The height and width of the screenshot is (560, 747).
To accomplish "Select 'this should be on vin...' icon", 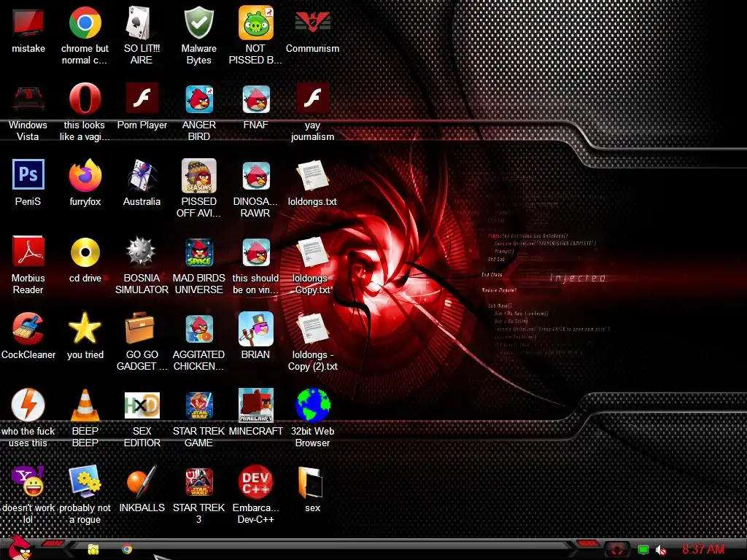I will (x=256, y=252).
